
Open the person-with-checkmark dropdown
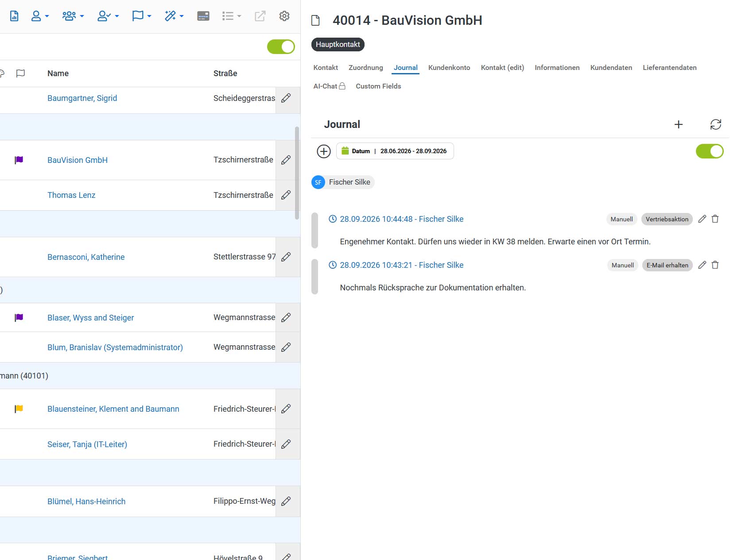[108, 16]
